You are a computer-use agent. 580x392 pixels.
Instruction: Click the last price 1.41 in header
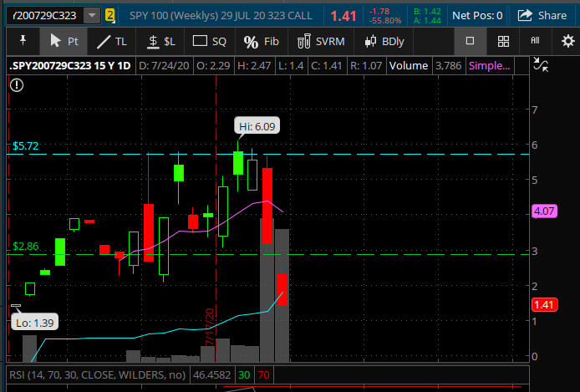pyautogui.click(x=343, y=16)
